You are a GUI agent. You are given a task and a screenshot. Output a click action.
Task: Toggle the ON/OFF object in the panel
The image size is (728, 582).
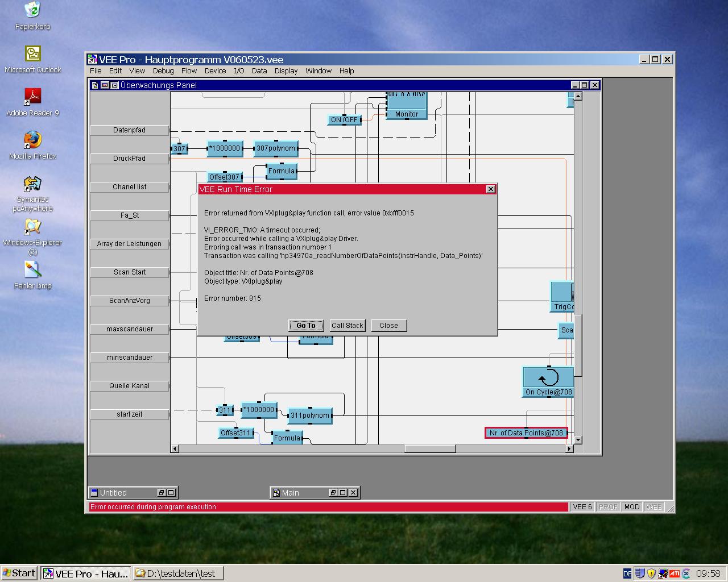[x=345, y=120]
